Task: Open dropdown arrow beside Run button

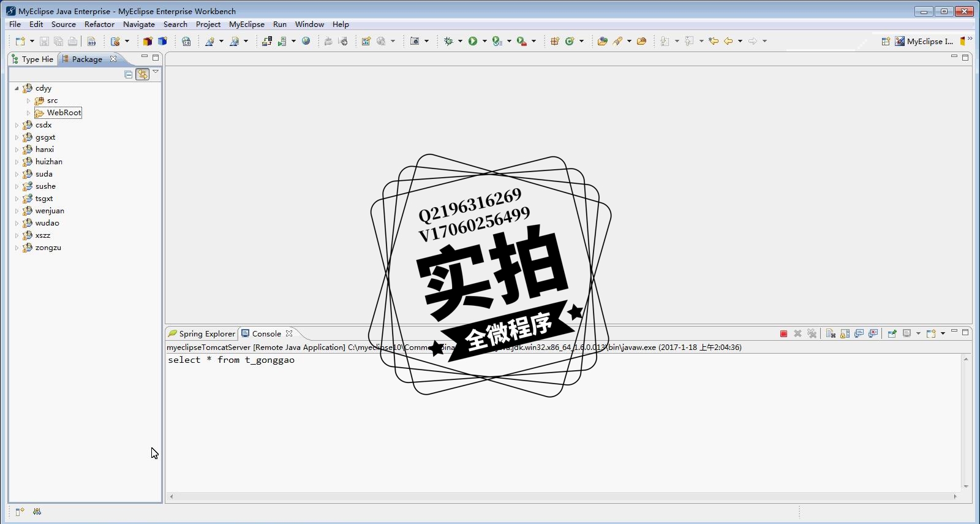Action: point(484,41)
